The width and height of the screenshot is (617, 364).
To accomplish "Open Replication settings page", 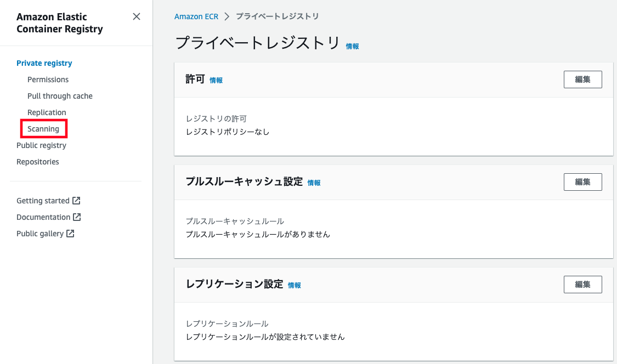I will point(47,112).
